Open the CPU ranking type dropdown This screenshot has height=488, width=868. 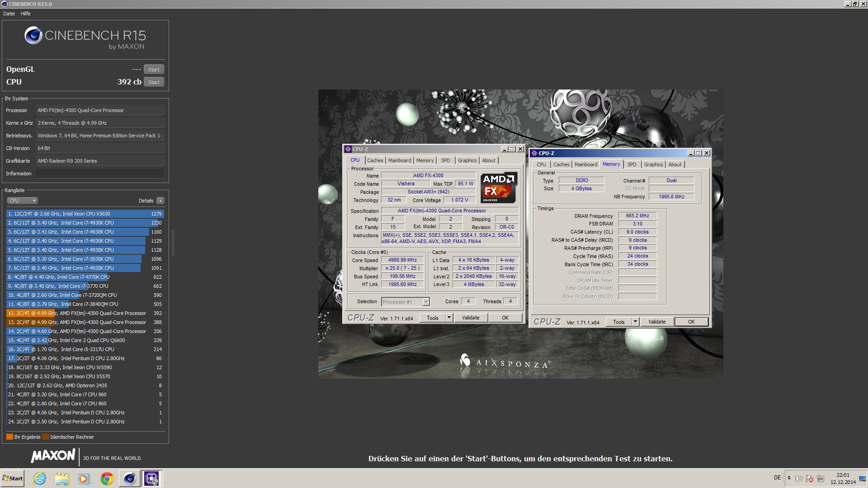click(x=22, y=201)
